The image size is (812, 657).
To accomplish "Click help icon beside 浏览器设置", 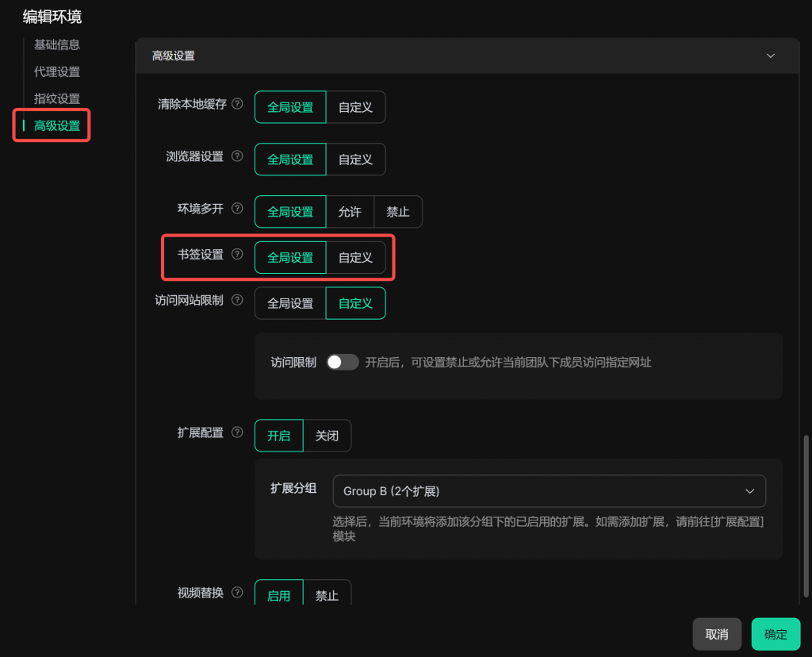I will point(237,157).
